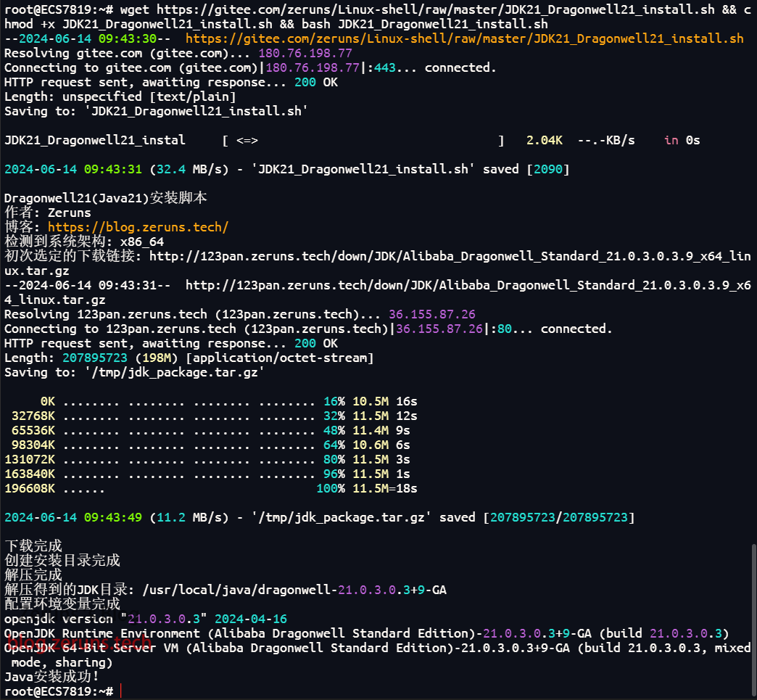
Task: Click the 配置环境变量完成 status line
Action: [x=62, y=604]
